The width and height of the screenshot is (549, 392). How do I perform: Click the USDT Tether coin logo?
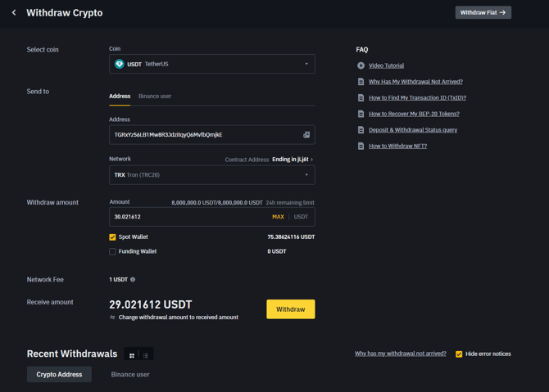click(x=120, y=64)
